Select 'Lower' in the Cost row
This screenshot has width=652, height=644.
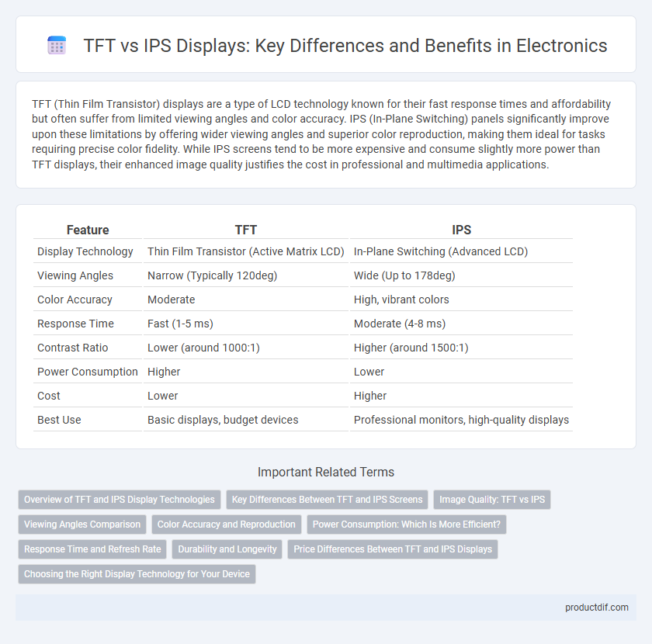pos(162,396)
